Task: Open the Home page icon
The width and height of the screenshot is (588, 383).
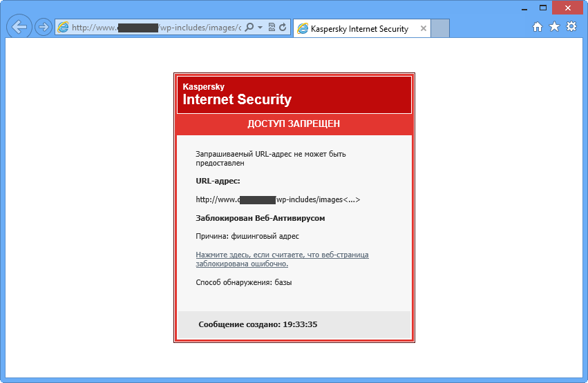Action: 538,27
